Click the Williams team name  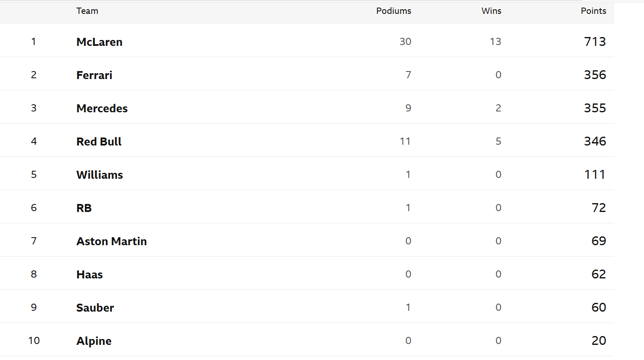pos(100,175)
